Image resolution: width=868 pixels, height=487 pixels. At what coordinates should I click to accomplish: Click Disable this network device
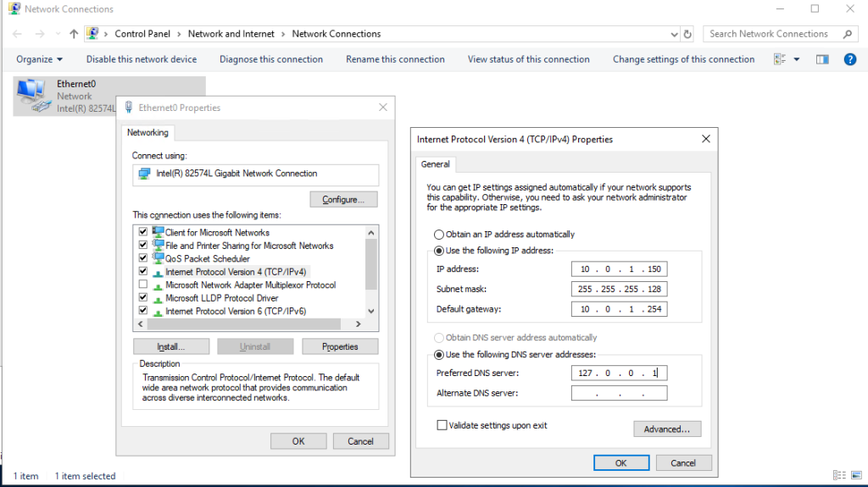(x=142, y=59)
